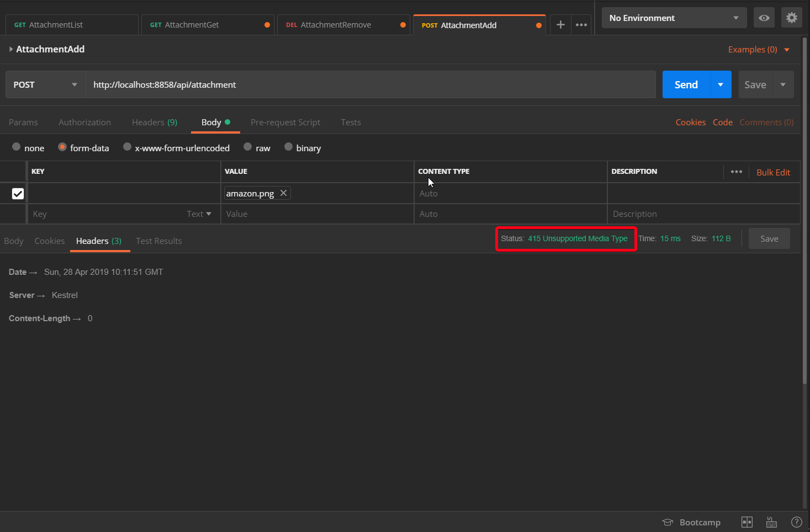Click the new row Description field
Image resolution: width=810 pixels, height=532 pixels.
click(x=704, y=214)
